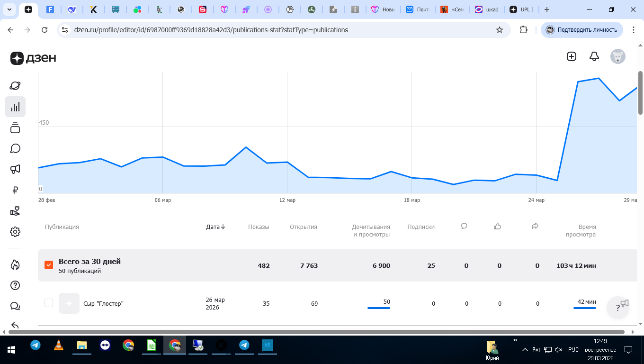Click the floating help megaphone button
The height and width of the screenshot is (364, 644).
click(618, 308)
